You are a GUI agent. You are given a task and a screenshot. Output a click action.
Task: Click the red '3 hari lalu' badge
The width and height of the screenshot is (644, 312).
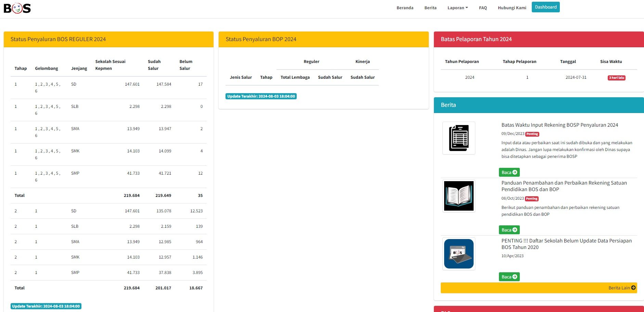point(616,78)
